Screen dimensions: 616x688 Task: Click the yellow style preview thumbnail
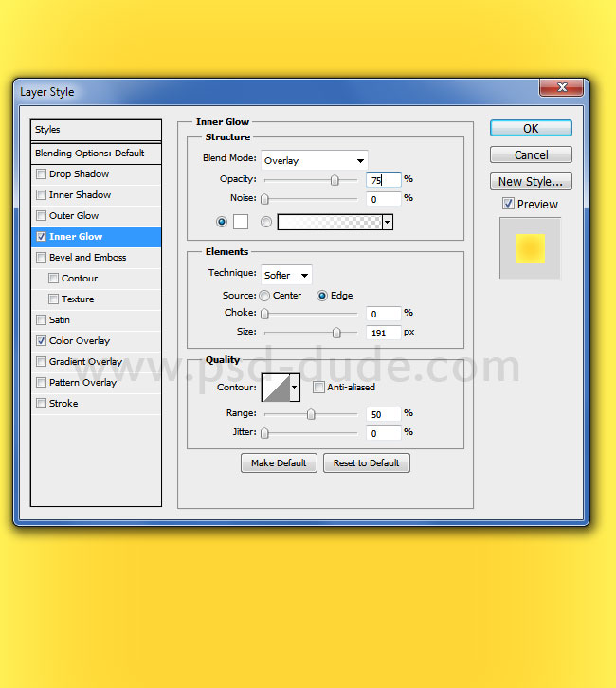(x=530, y=249)
